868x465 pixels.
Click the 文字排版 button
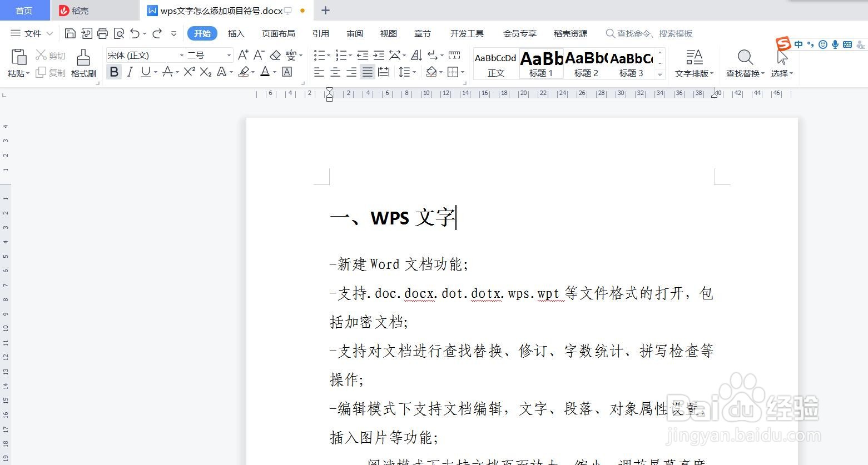click(693, 62)
